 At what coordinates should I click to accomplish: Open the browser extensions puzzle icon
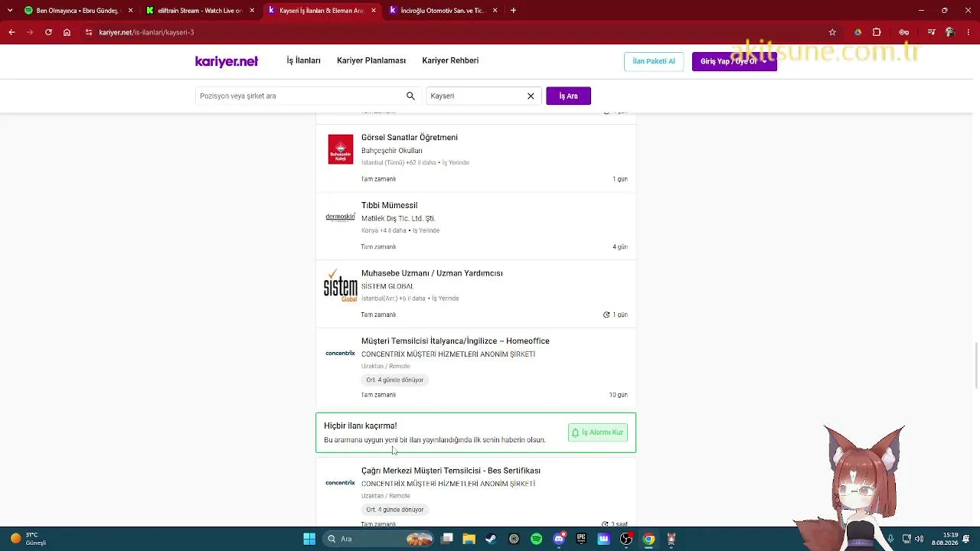pyautogui.click(x=877, y=32)
